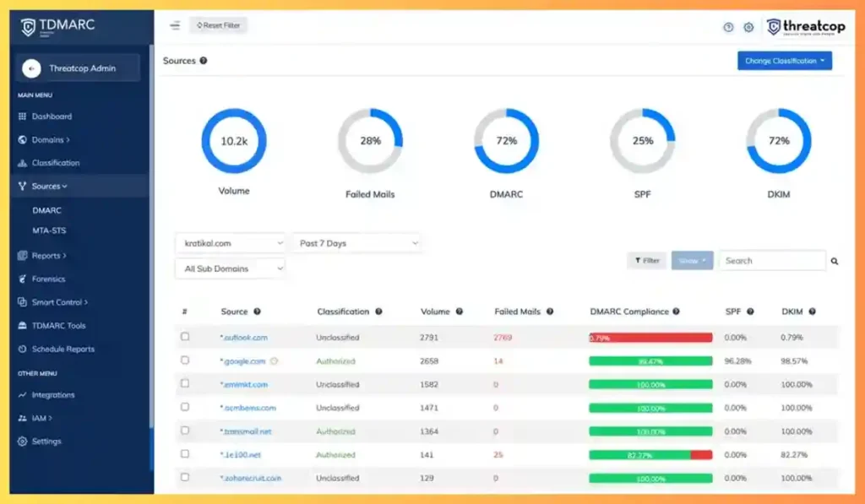Image resolution: width=865 pixels, height=504 pixels.
Task: Open Forensics in the sidebar
Action: pyautogui.click(x=48, y=279)
